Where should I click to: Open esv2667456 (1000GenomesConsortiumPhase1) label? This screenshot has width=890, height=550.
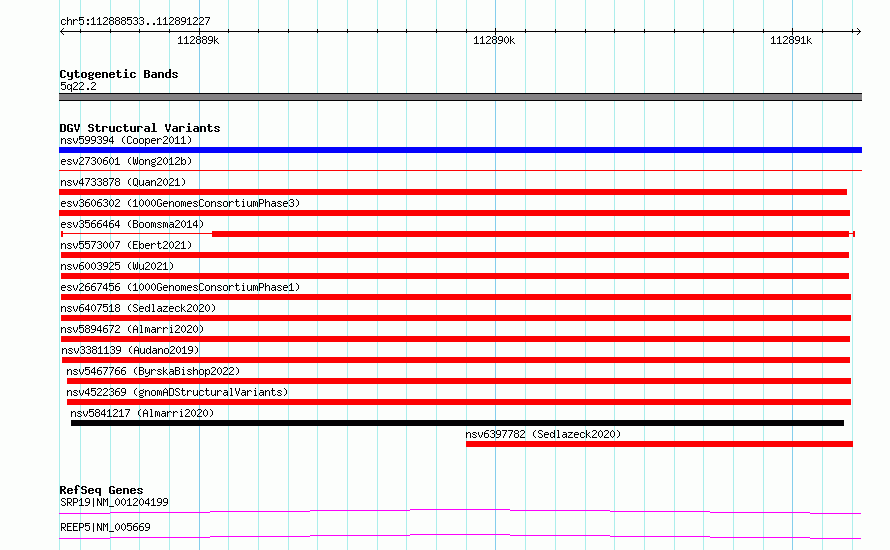[180, 287]
